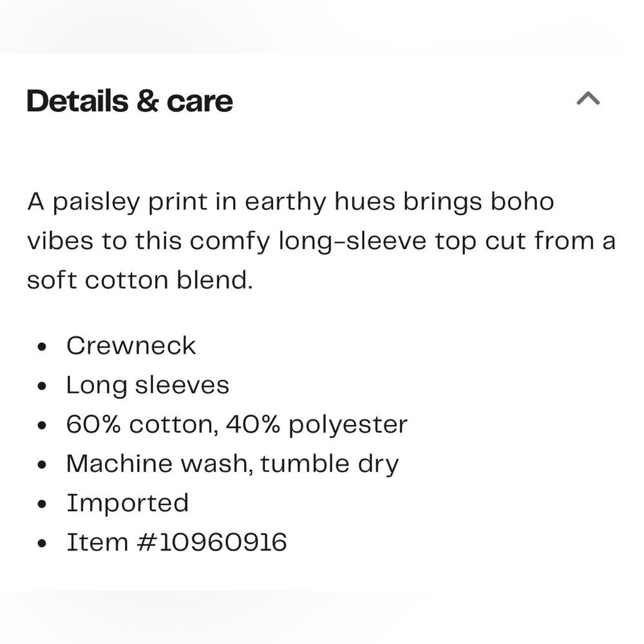Click the item number #10960916
The image size is (644, 644).
click(212, 542)
